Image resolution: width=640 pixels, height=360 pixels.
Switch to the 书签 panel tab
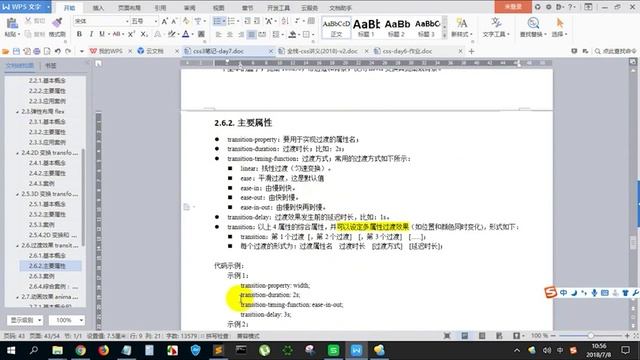[x=50, y=65]
